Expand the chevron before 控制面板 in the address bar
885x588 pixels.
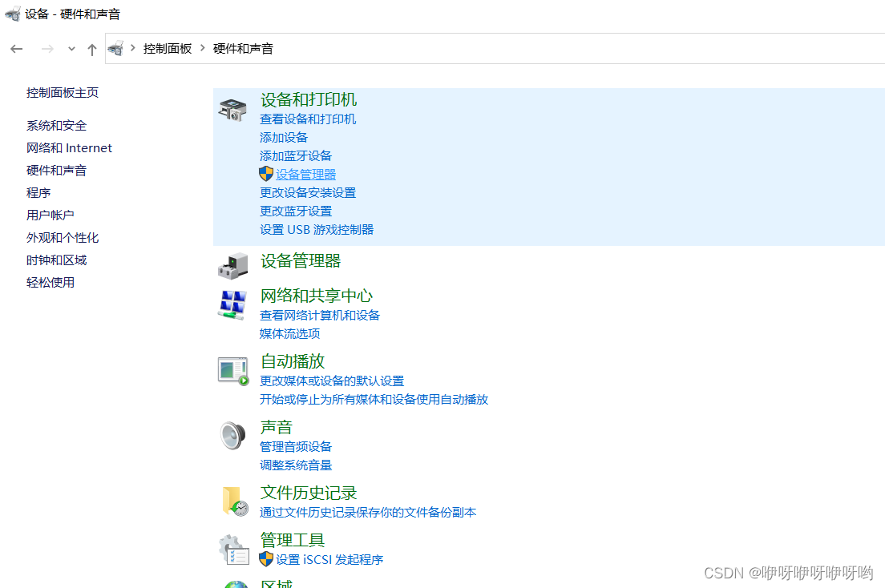tap(133, 48)
